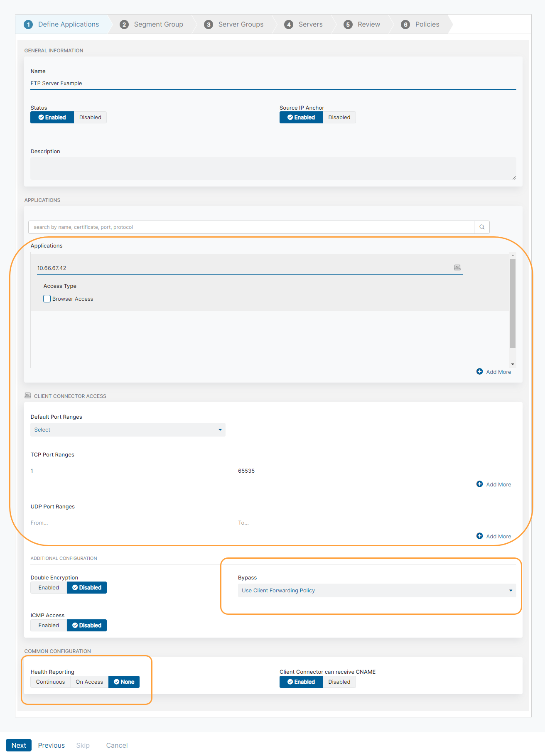Click the scroll up arrow in Applications list
The height and width of the screenshot is (756, 545).
[x=513, y=255]
